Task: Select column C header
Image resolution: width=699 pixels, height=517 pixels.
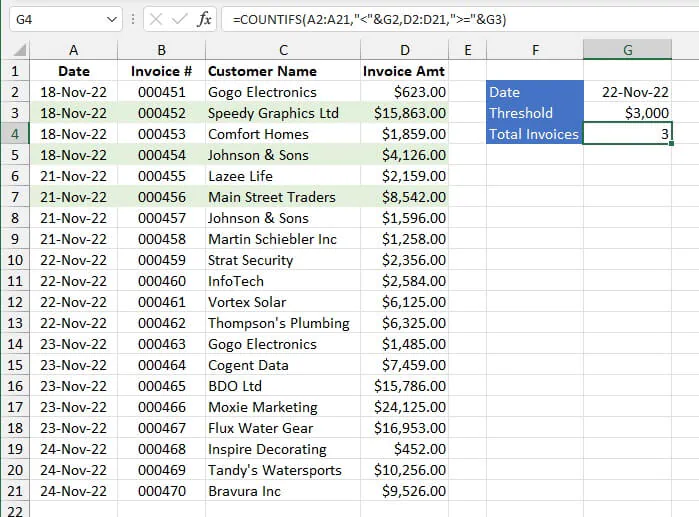Action: (x=283, y=50)
